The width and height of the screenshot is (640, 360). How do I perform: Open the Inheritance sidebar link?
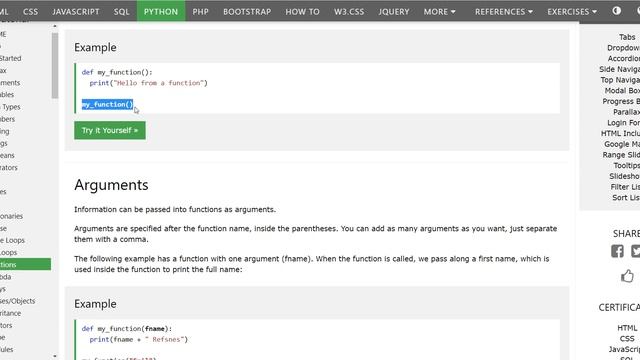(x=11, y=313)
